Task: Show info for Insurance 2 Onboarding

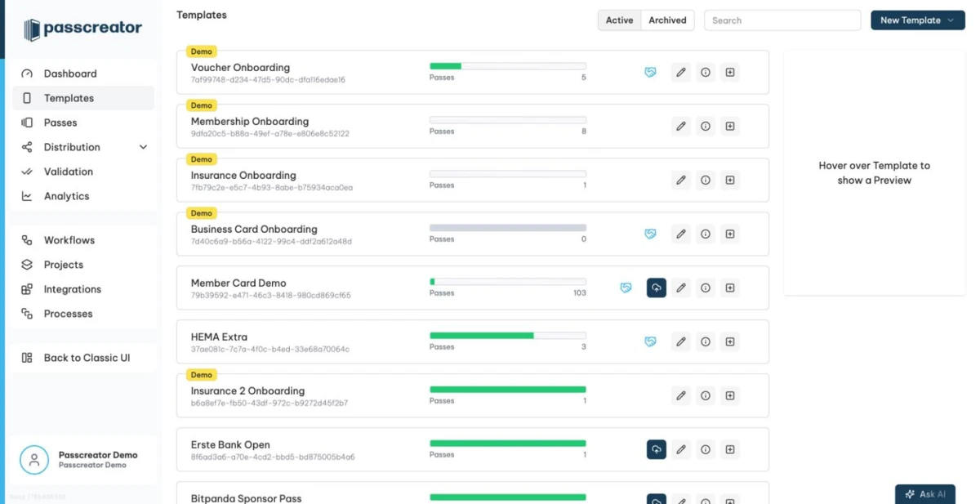Action: [706, 395]
